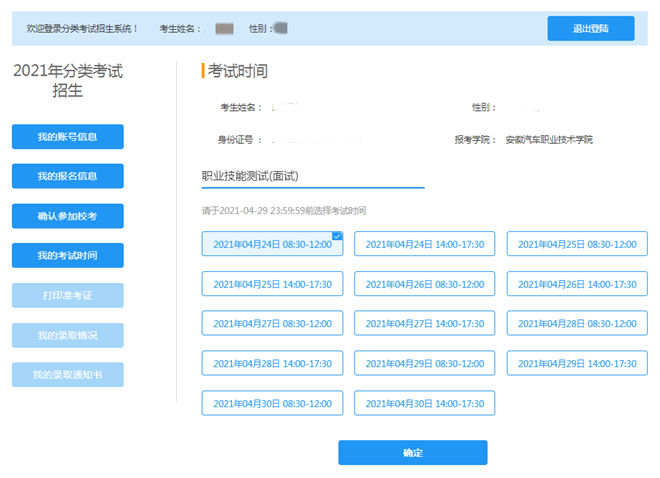This screenshot has height=478, width=660.
Task: Choose the 04月30日 14:00-17:30 slot
Action: click(x=424, y=404)
